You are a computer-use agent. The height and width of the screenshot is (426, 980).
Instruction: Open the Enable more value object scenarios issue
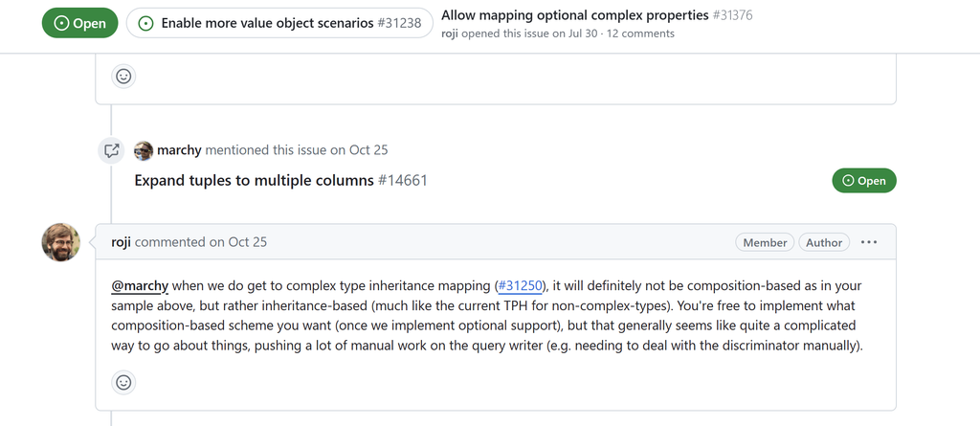(279, 24)
